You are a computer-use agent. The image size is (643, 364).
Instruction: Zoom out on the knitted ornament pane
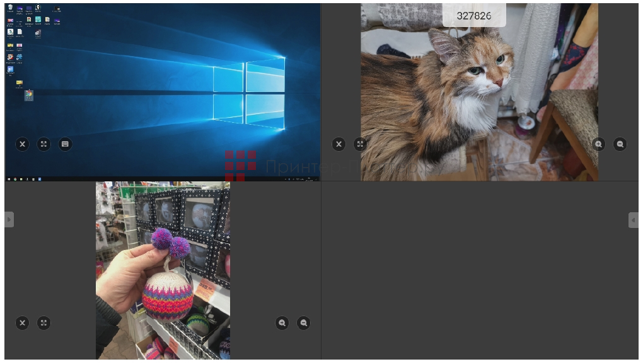tap(303, 323)
